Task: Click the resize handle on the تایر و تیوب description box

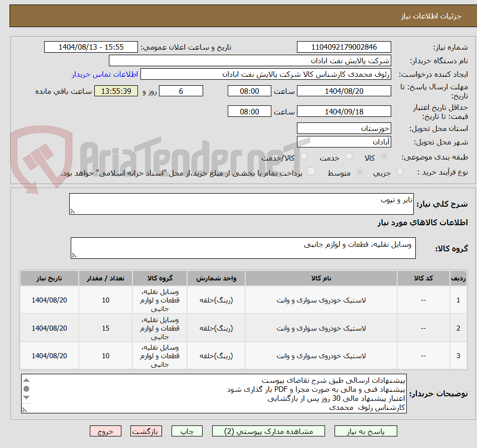Action: [x=73, y=211]
